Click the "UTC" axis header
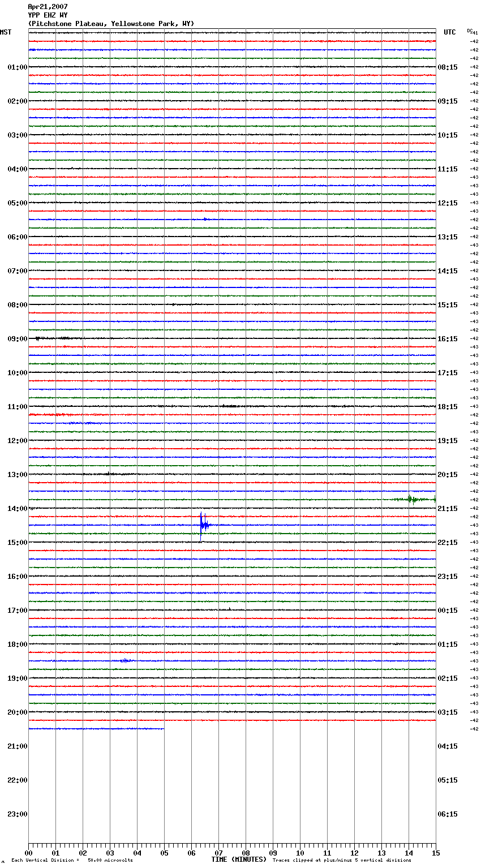The height and width of the screenshot is (868, 481). point(450,32)
